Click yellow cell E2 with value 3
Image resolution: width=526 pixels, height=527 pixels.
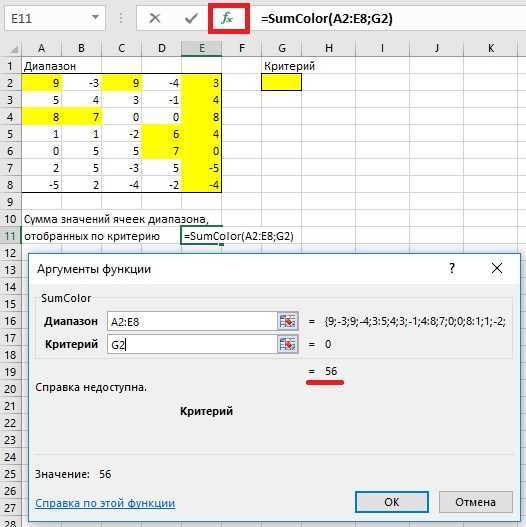(x=202, y=82)
